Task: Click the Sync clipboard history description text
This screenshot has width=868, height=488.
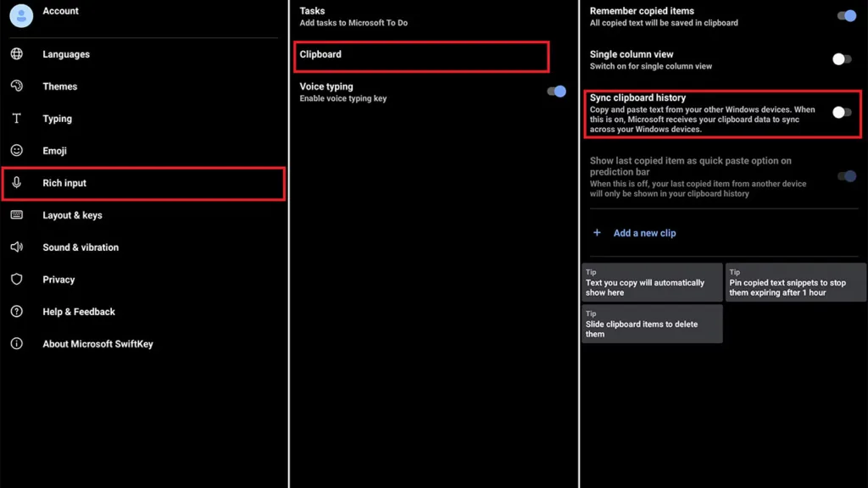Action: pyautogui.click(x=703, y=119)
